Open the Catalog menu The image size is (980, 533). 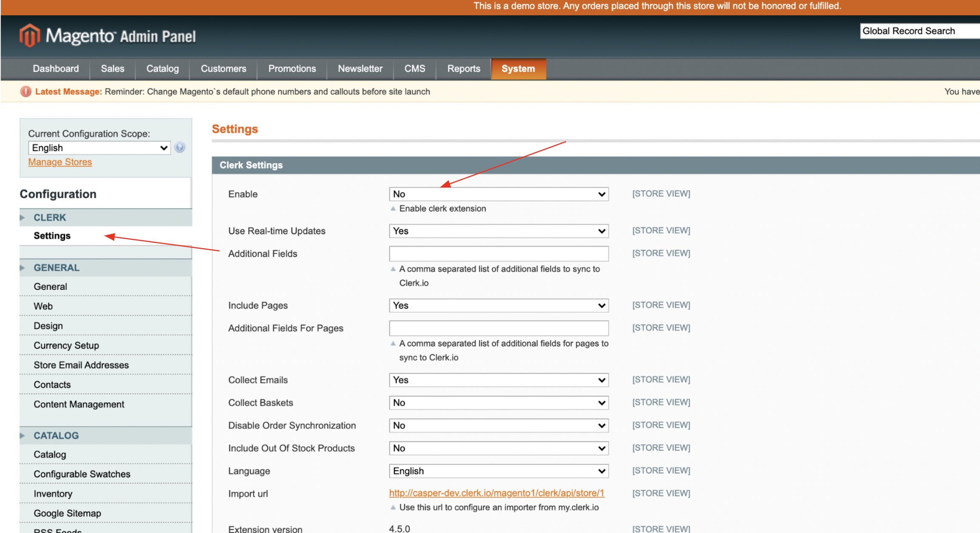[162, 69]
